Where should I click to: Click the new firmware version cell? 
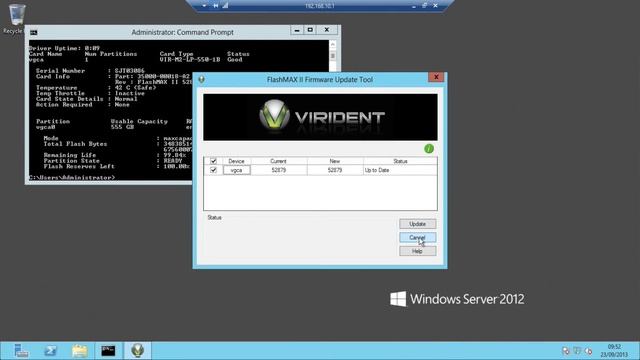pos(335,170)
